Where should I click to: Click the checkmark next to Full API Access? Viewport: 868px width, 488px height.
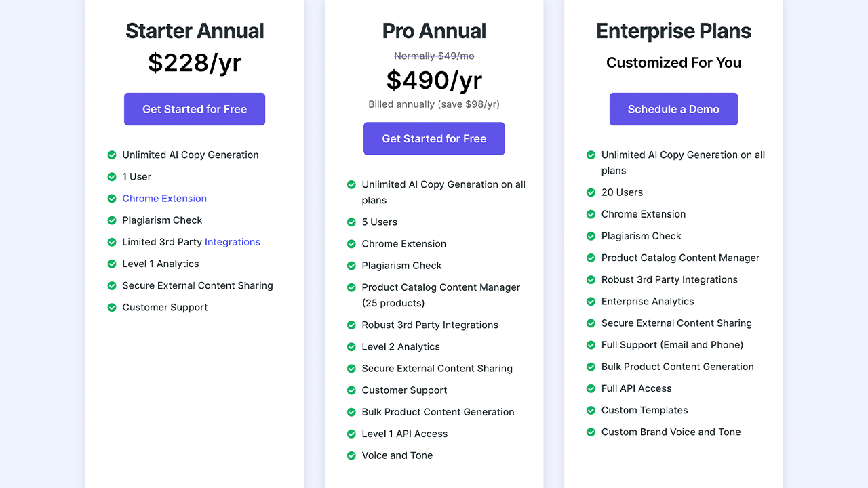coord(591,388)
